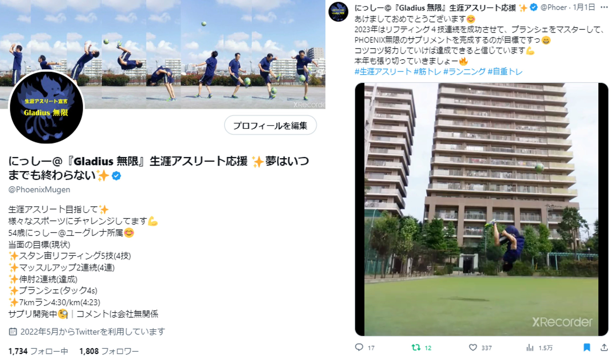The width and height of the screenshot is (612, 364).
Task: Like the tweet using heart icon
Action: tap(473, 347)
